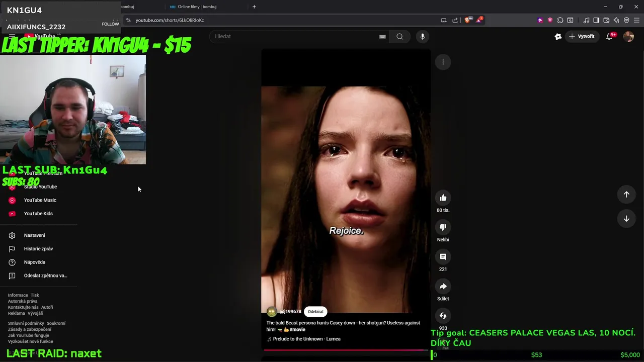Screen dimensions: 644x362
Task: Click the Tisk footer link
Action: pyautogui.click(x=35, y=295)
